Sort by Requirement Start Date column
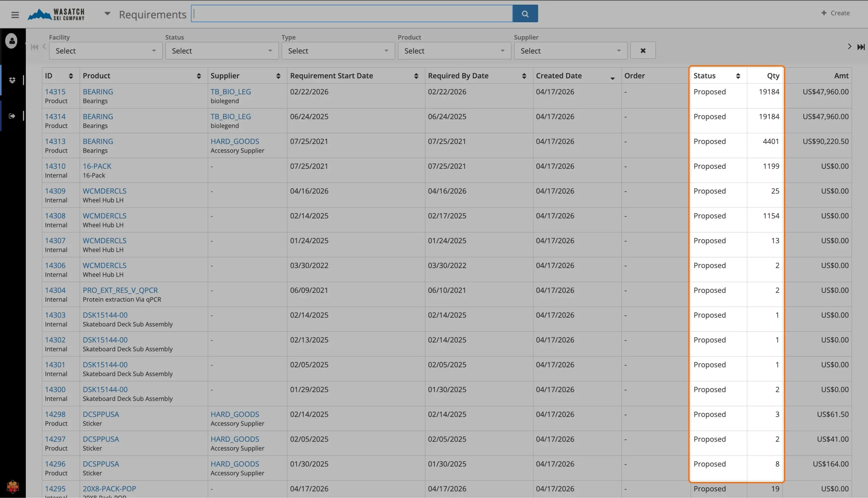Screen dimensions: 868x498 (416, 76)
